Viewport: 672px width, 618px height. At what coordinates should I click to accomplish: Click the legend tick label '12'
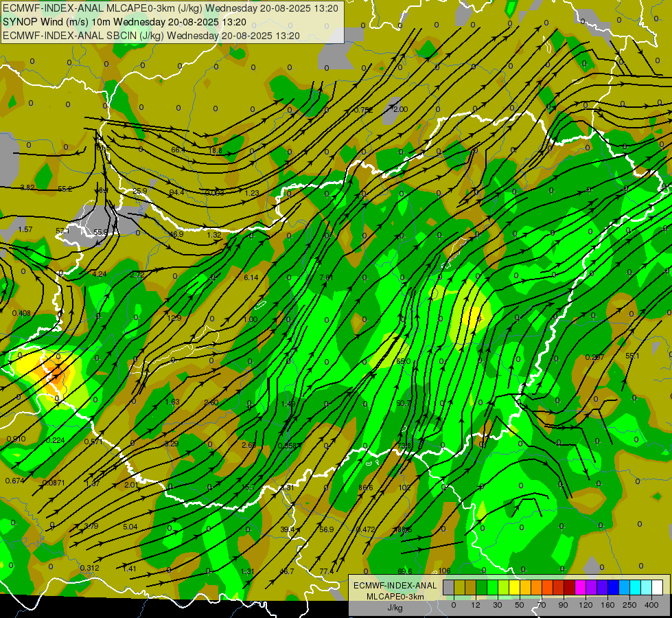(476, 605)
